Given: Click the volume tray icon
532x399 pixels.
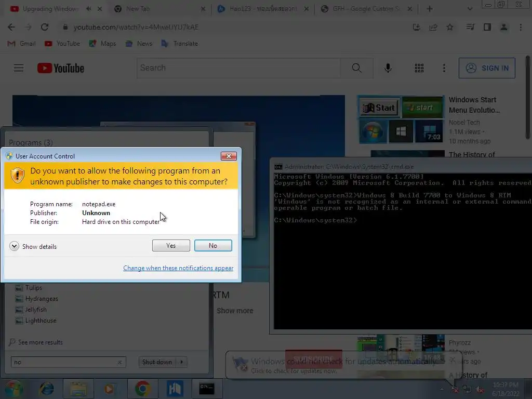Looking at the screenshot, I should 480,389.
